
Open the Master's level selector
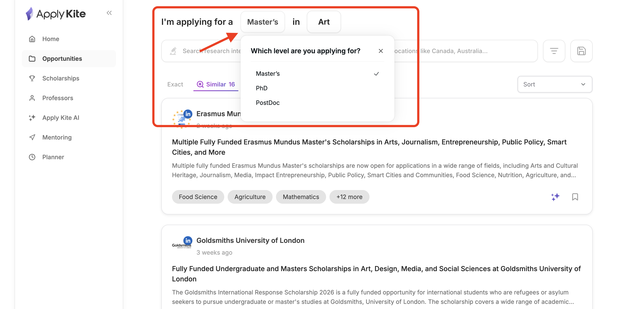point(263,22)
